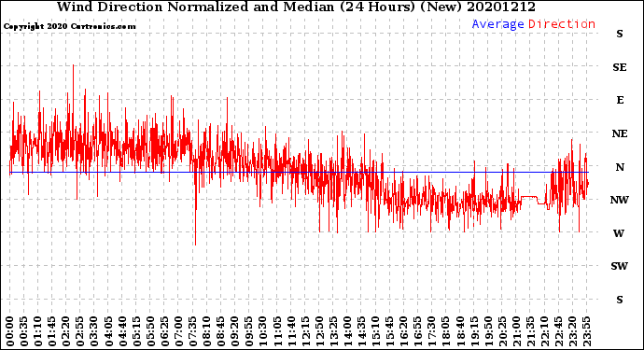
Task: Click the 22:45 time label
Action: (558, 331)
